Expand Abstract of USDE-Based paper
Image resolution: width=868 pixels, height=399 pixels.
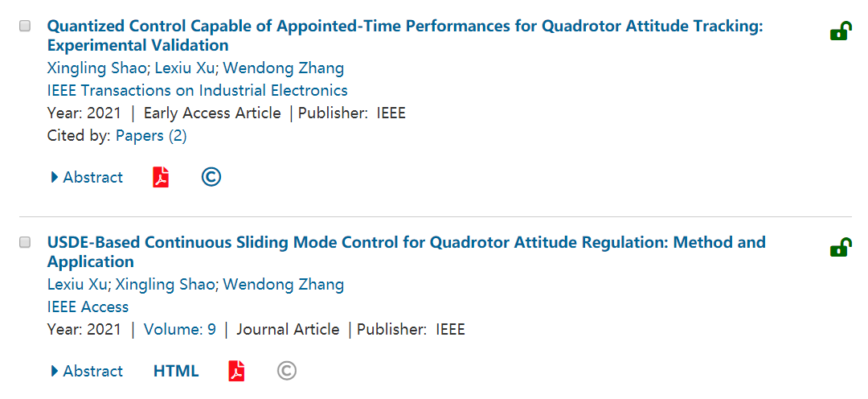87,371
